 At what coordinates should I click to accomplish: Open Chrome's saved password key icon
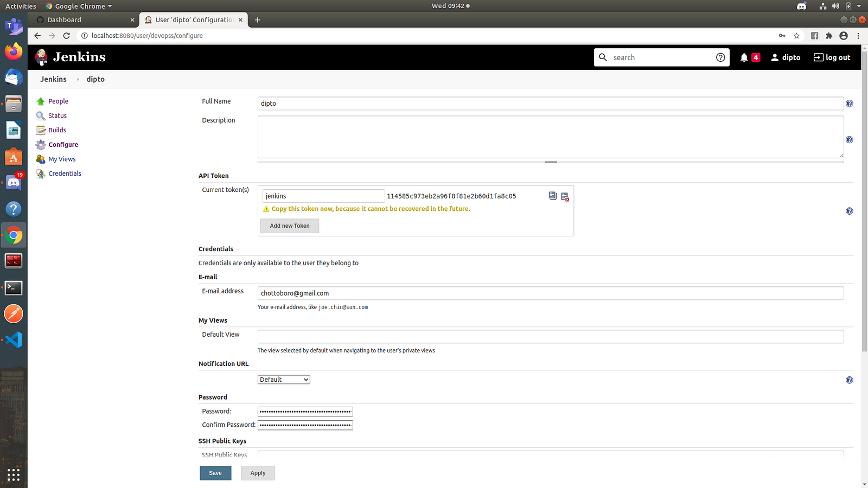click(782, 36)
